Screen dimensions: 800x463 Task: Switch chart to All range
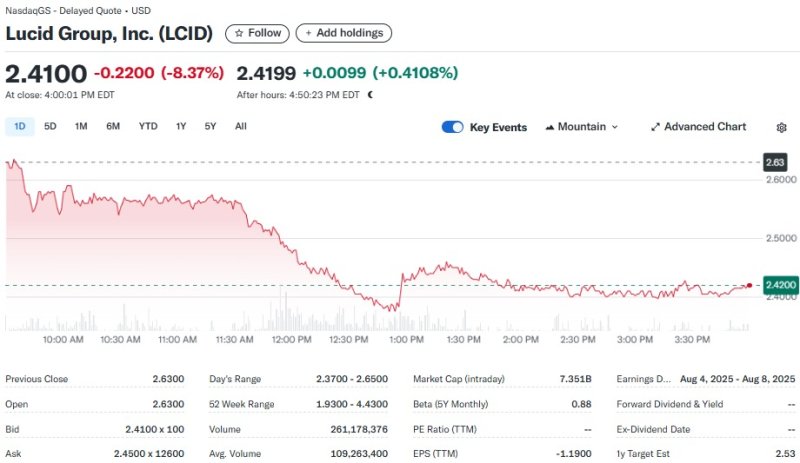(241, 126)
